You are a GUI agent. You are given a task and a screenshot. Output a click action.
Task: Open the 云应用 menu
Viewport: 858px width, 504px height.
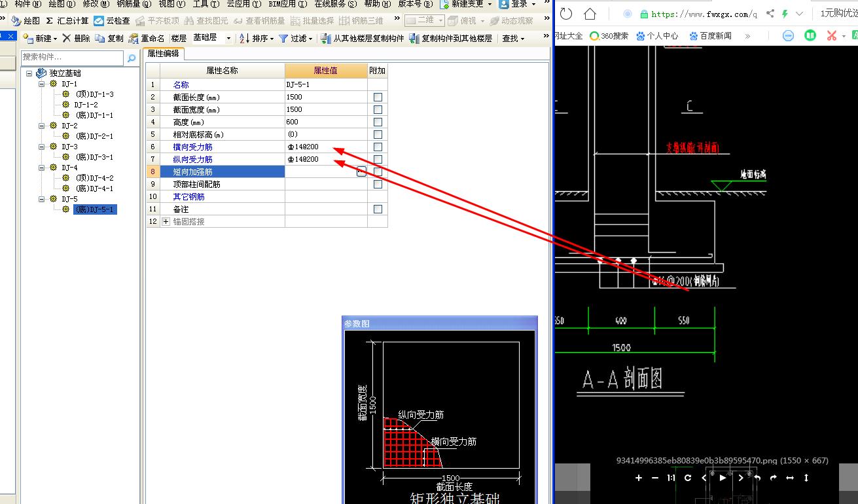point(243,4)
